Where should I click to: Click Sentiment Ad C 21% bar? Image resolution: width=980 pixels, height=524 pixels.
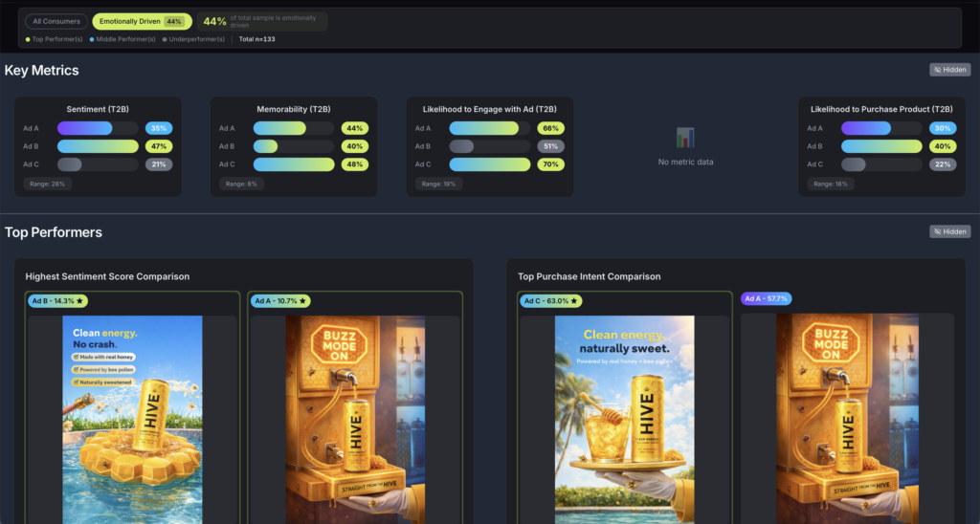click(99, 164)
